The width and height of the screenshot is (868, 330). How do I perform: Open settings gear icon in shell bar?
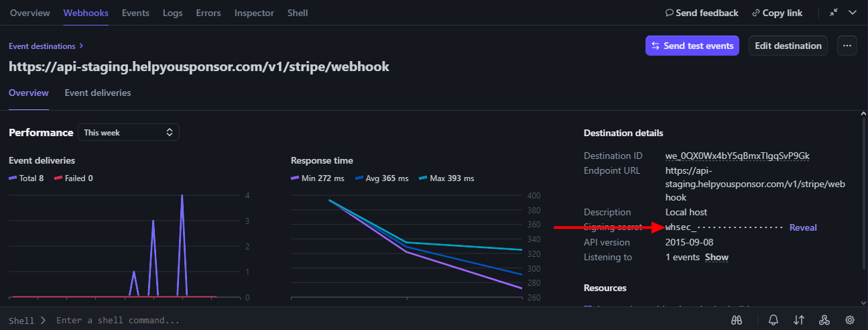click(x=850, y=320)
